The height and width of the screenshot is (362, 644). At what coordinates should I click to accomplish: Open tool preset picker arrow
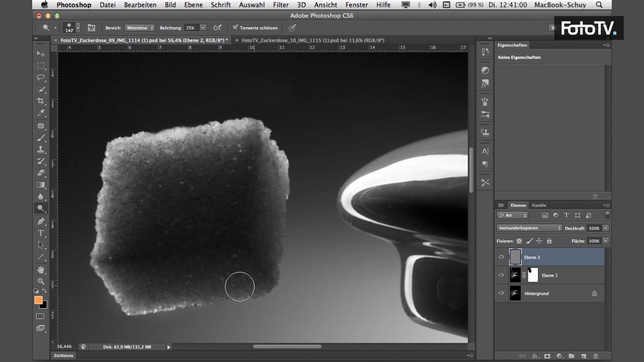coord(55,28)
